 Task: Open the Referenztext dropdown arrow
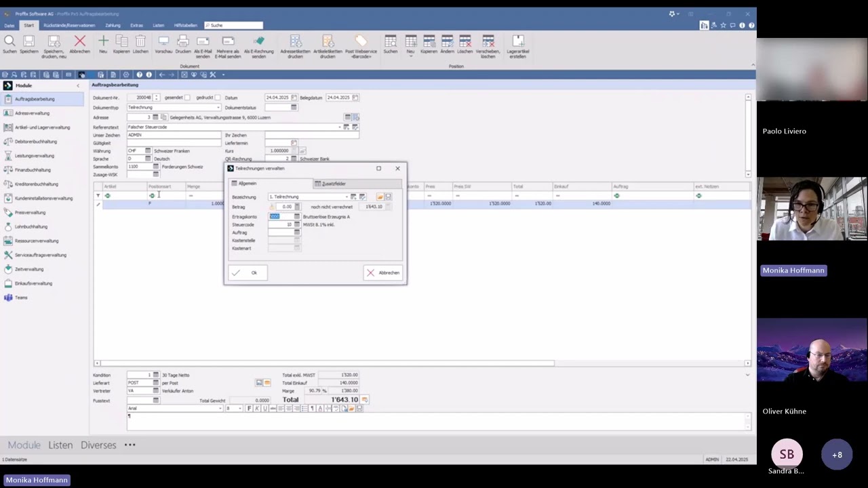[x=340, y=127]
